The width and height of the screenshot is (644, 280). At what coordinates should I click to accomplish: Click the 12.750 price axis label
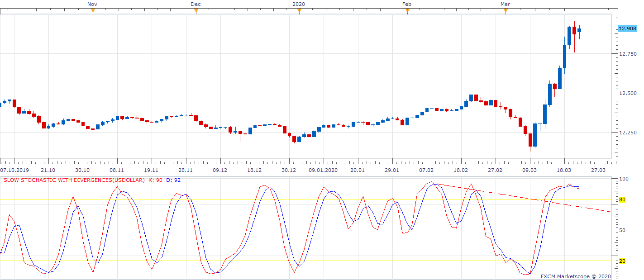[x=627, y=54]
